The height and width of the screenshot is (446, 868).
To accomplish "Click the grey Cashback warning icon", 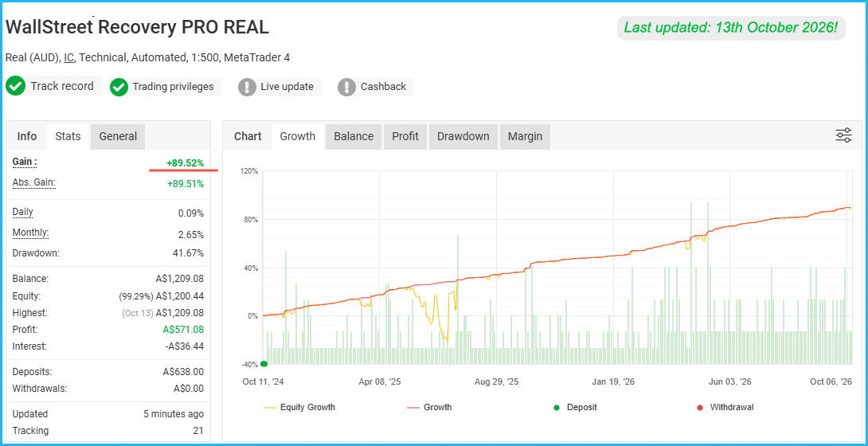I will tap(346, 87).
